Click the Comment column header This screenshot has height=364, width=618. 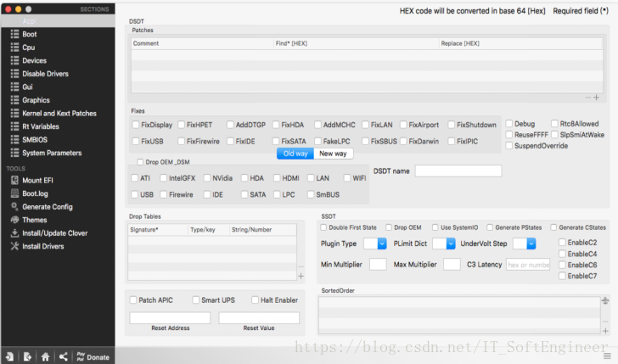[202, 43]
